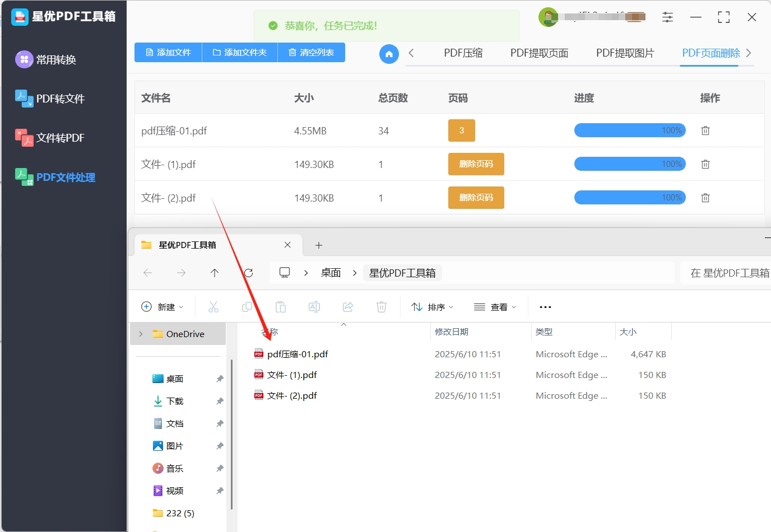The image size is (771, 532).
Task: Click the Cut scissors icon
Action: 213,307
